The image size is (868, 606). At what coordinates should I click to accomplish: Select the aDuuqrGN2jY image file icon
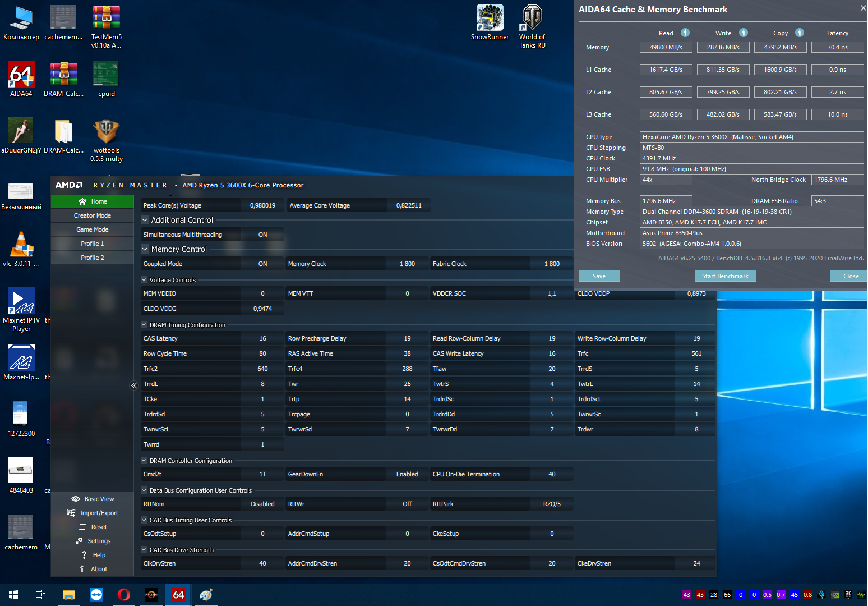coord(21,136)
